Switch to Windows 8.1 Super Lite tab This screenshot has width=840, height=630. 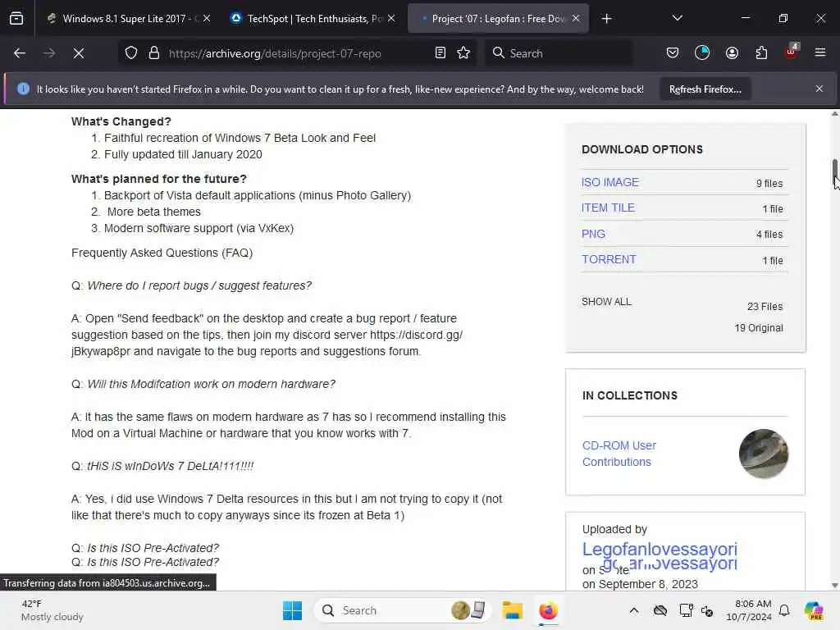pos(128,19)
